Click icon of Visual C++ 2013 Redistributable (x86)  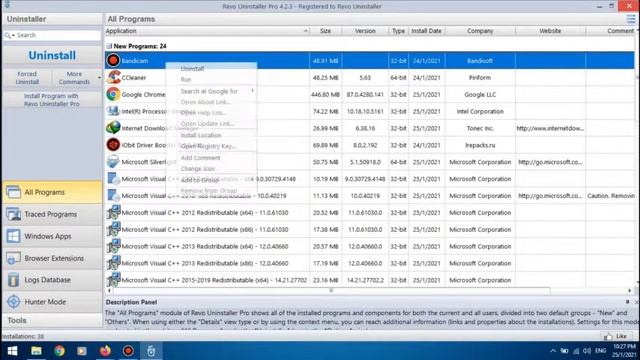point(113,263)
